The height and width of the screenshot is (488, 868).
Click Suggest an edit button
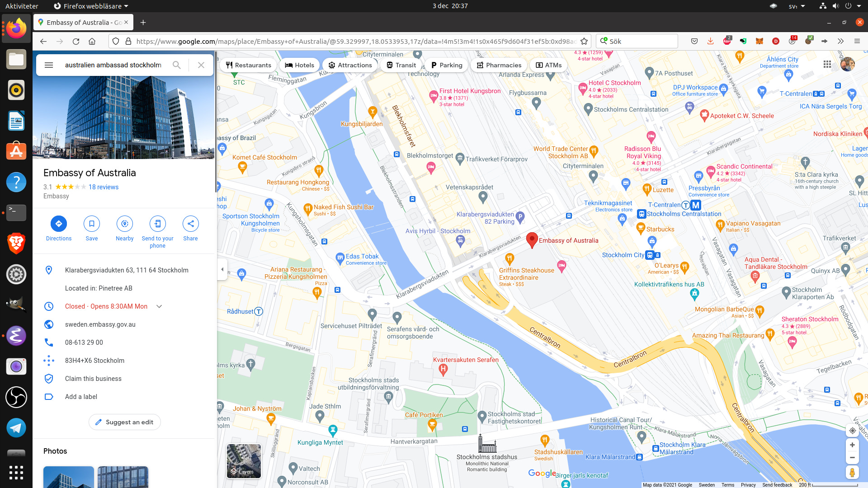tap(125, 422)
